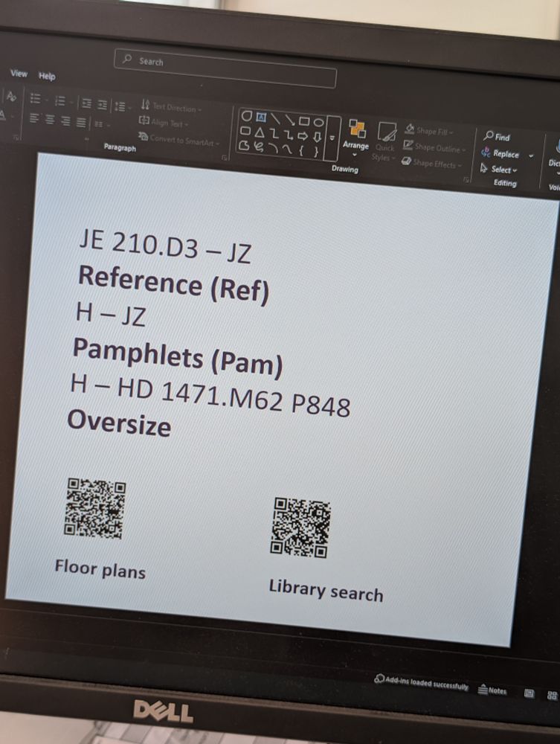Click the Library search QR code
Viewport: 560px width, 744px height.
point(300,527)
